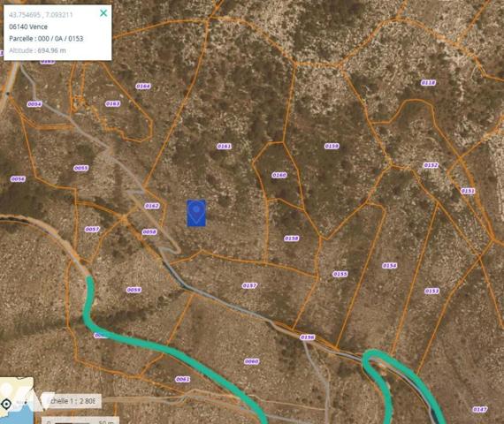Select parcel label 0164
Image resolution: width=504 pixels, height=424 pixels.
tap(143, 86)
